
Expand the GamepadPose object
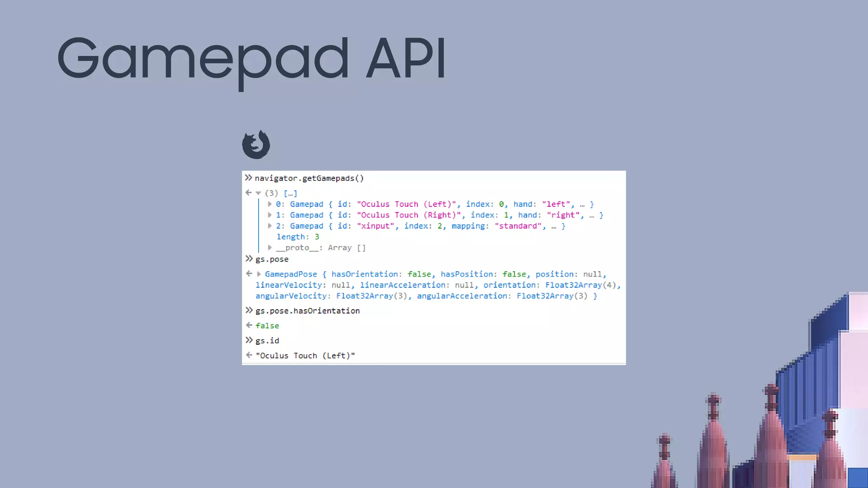[x=259, y=274]
